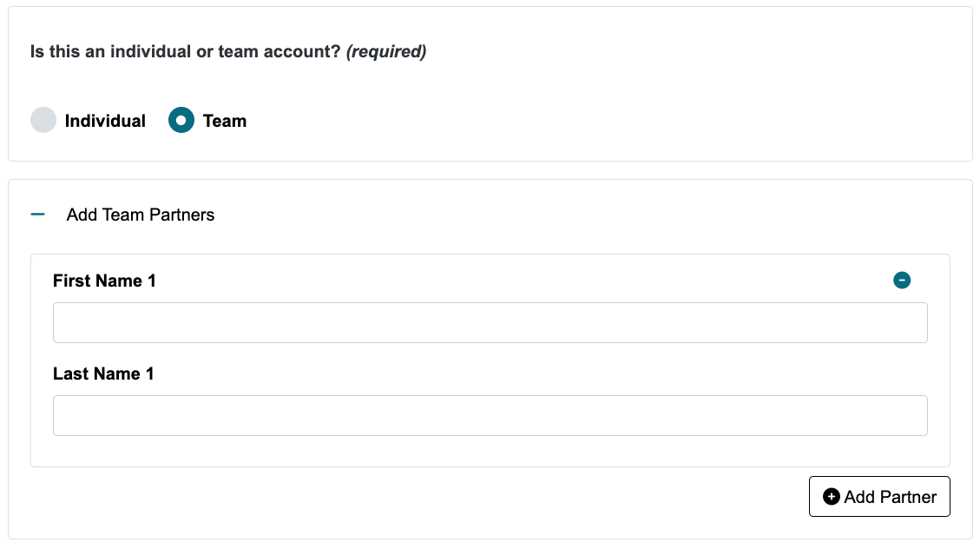980x549 pixels.
Task: Click inside the Last Name 1 field
Action: 490,415
